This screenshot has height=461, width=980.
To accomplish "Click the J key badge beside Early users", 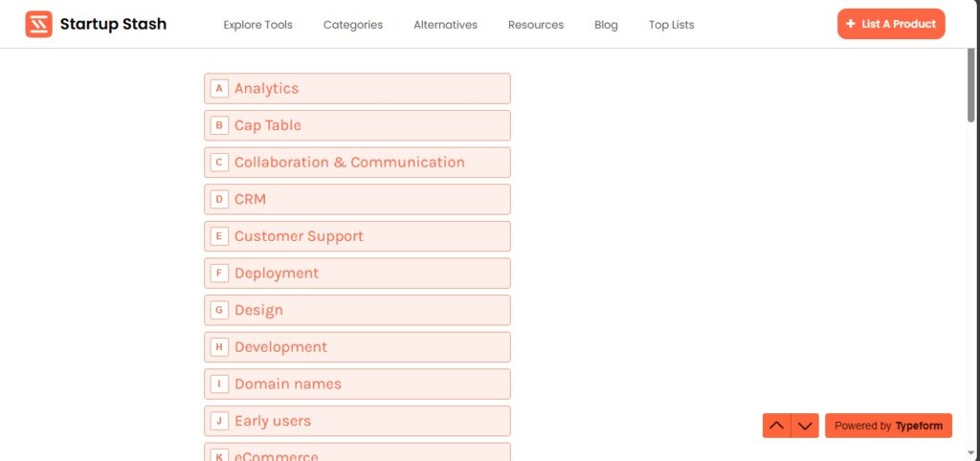I will click(x=219, y=421).
